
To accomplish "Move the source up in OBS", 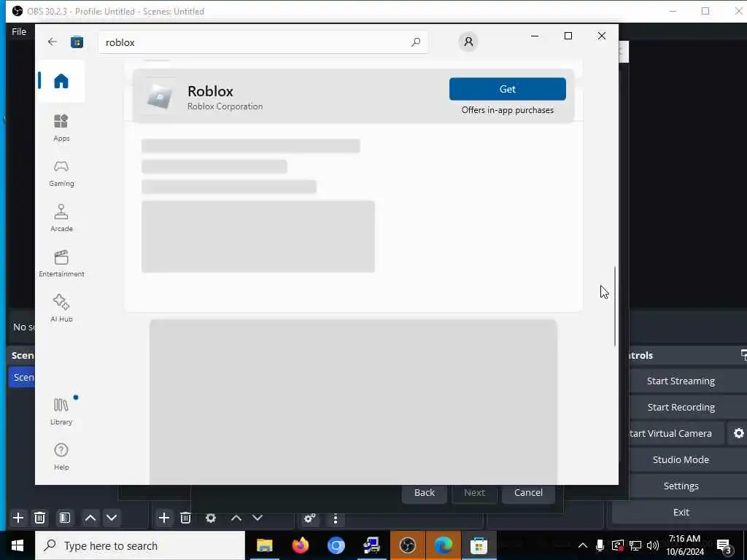I will click(236, 518).
